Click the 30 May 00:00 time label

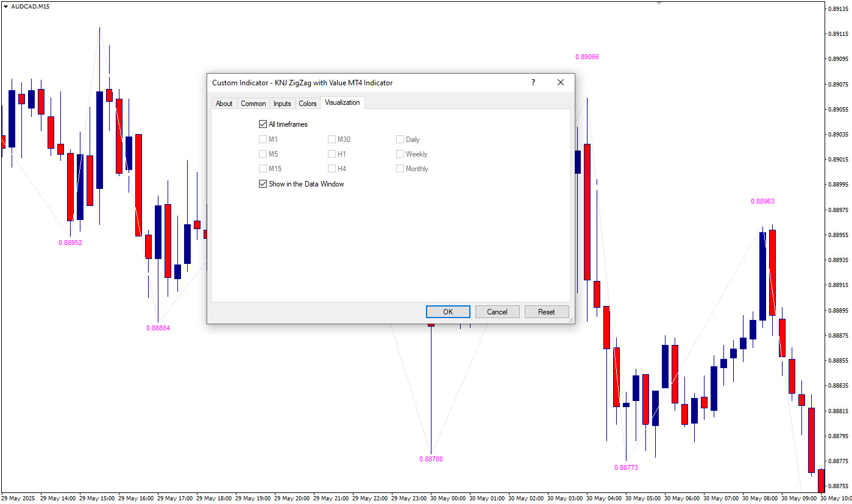click(448, 499)
